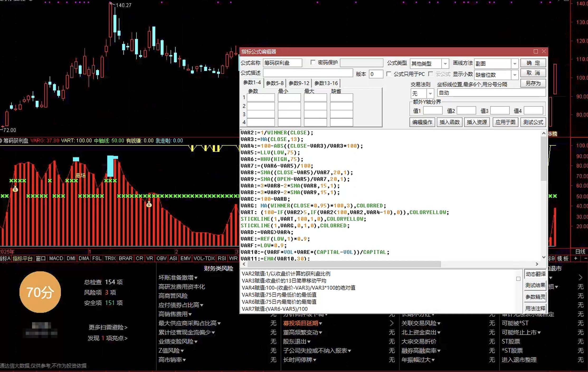The height and width of the screenshot is (372, 588).
Task: Click the code editor scroll-right arrow
Action: [537, 264]
